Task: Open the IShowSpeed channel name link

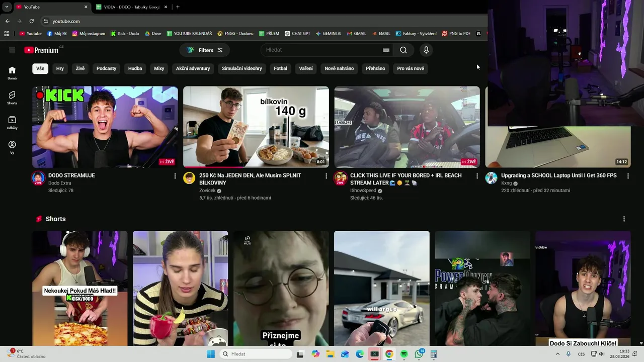Action: pyautogui.click(x=363, y=191)
